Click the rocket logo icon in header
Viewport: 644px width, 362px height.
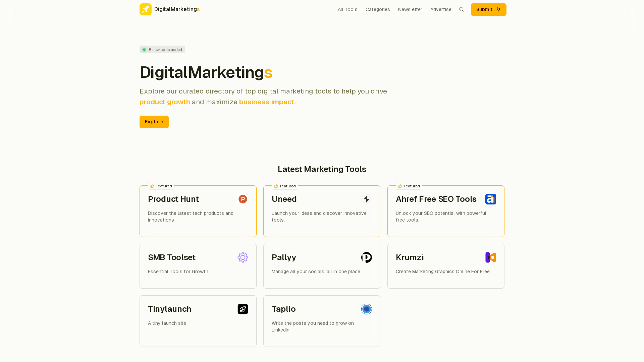pyautogui.click(x=146, y=9)
